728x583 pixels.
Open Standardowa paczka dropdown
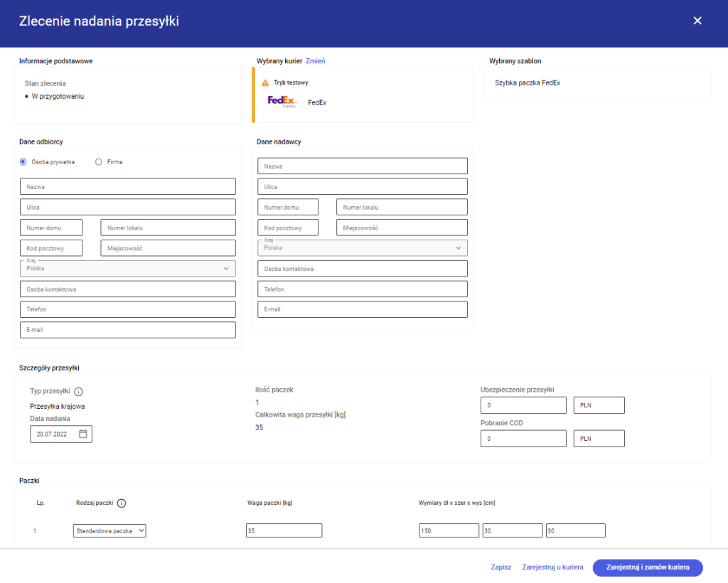click(109, 530)
